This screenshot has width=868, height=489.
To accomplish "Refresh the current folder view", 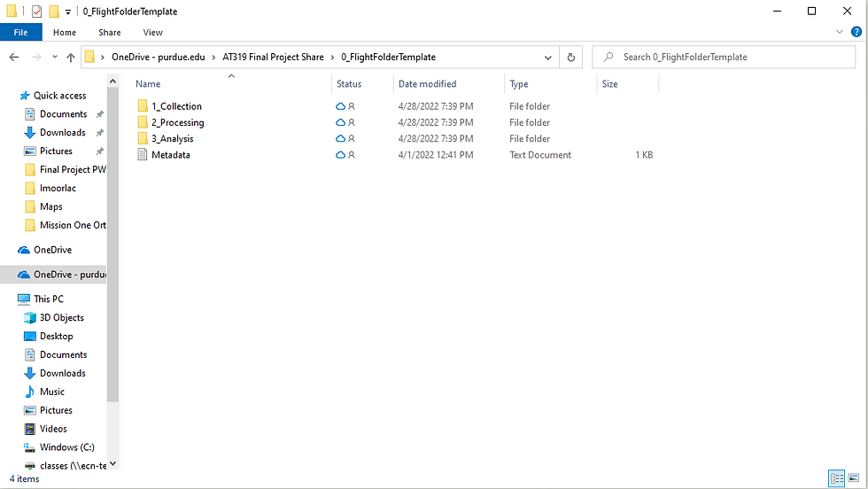I will 571,57.
